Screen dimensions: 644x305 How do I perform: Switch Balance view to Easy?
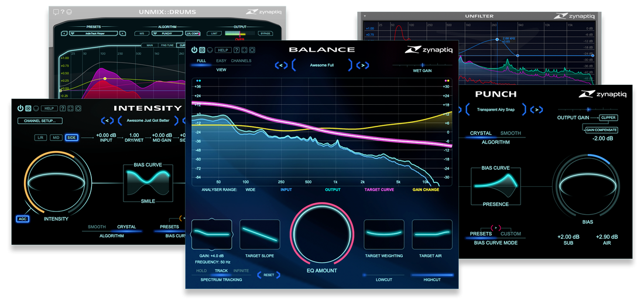pyautogui.click(x=221, y=61)
